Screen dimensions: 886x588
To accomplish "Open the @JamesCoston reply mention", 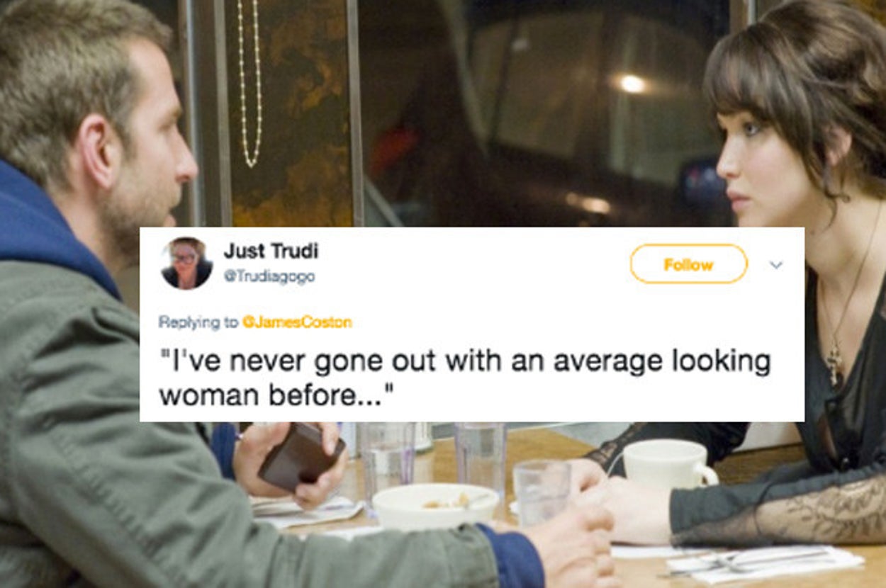I will 297,322.
